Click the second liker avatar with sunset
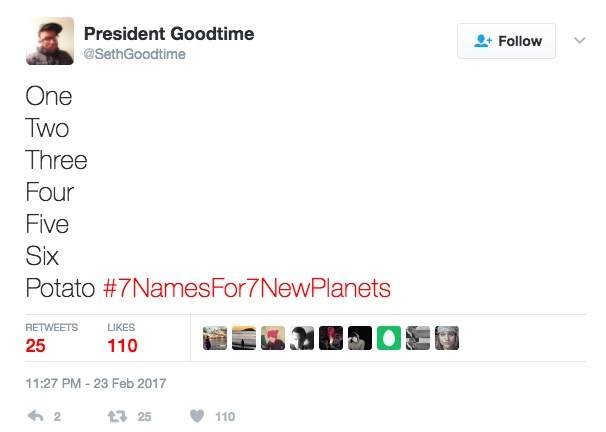The height and width of the screenshot is (432, 606). pyautogui.click(x=243, y=338)
